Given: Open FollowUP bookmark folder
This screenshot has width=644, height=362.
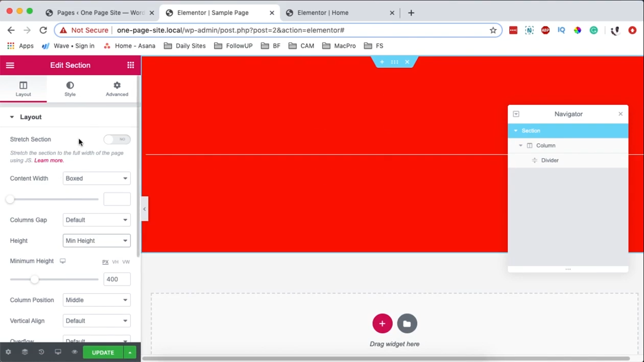Looking at the screenshot, I should pyautogui.click(x=233, y=46).
